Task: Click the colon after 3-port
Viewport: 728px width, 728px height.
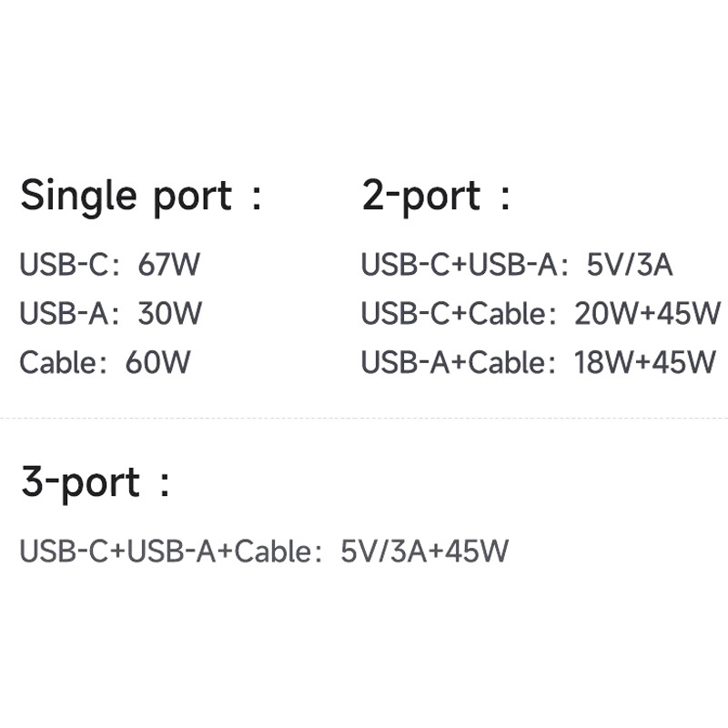Action: point(165,486)
